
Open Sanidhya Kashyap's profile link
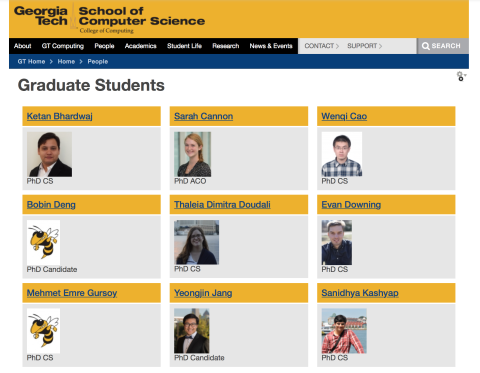(360, 293)
